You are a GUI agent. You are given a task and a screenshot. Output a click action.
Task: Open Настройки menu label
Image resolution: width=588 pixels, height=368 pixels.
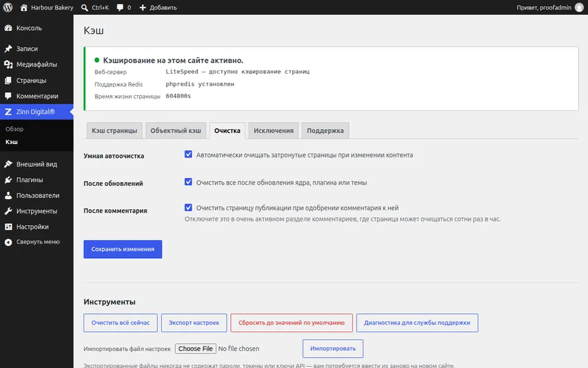32,227
